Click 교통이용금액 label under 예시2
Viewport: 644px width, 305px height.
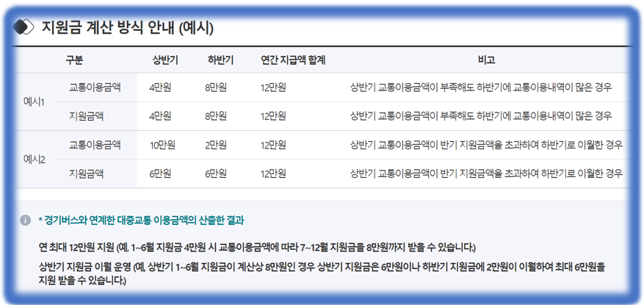[95, 145]
